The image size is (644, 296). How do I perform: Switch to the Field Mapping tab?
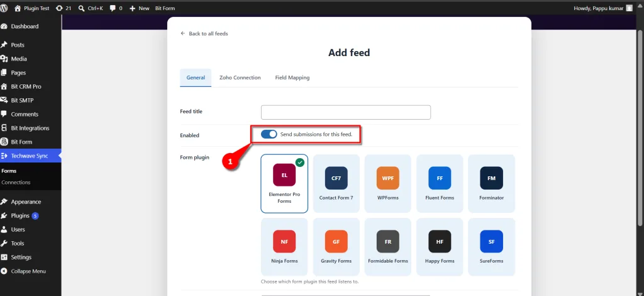click(x=292, y=77)
